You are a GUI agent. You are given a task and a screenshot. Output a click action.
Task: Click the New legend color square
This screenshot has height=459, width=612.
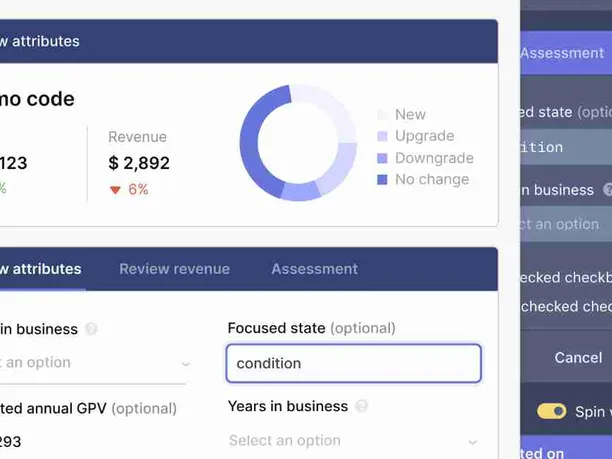(382, 115)
